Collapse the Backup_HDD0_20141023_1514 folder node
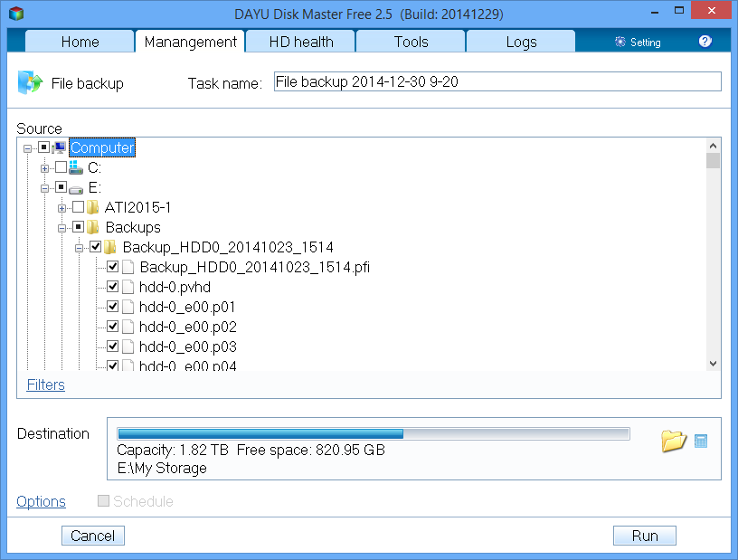This screenshot has height=560, width=738. coord(79,248)
